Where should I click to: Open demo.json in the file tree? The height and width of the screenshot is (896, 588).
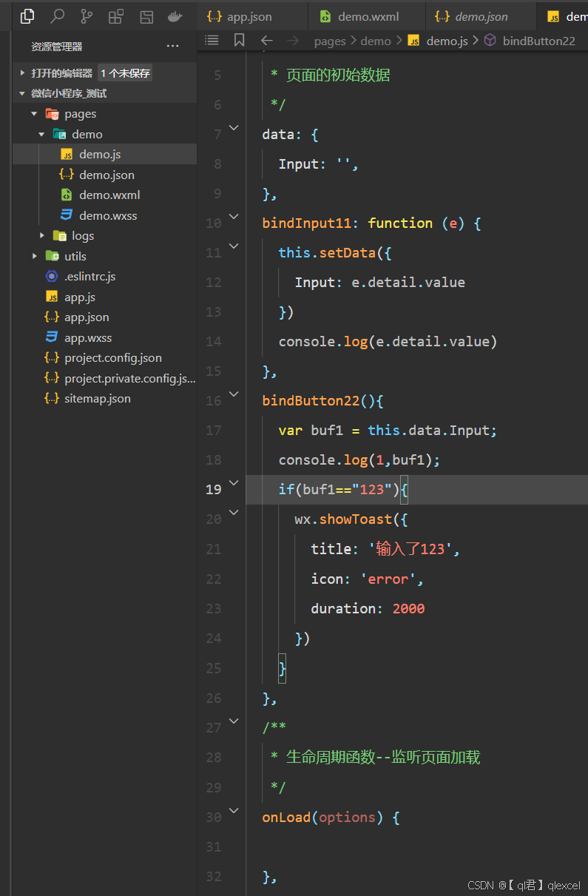click(105, 175)
